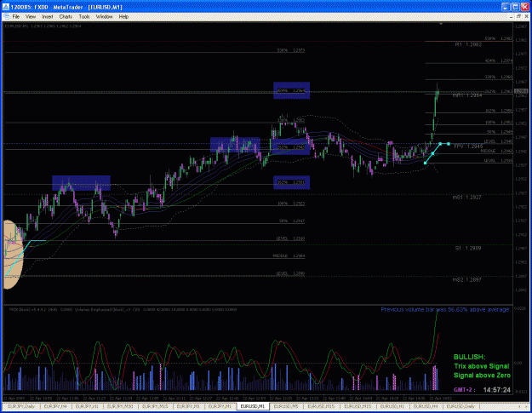The image size is (532, 413).
Task: Click the mR1 : 1.2964 pivot label
Action: 466,95
